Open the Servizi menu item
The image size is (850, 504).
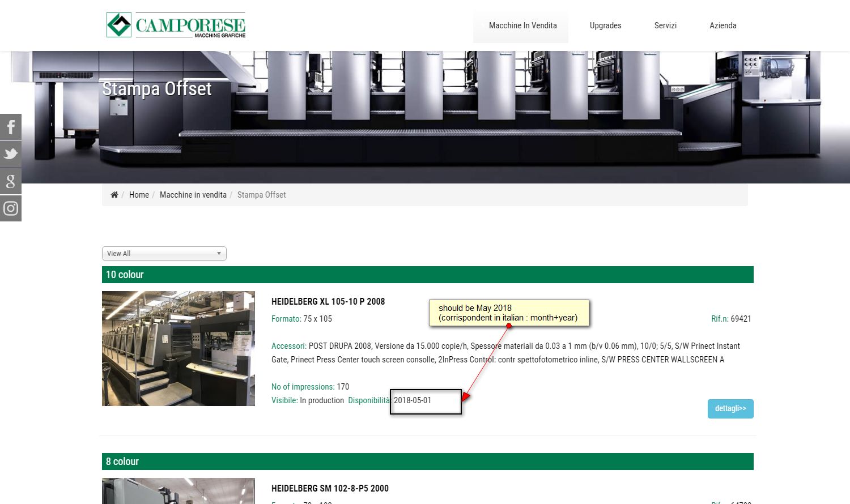click(665, 25)
